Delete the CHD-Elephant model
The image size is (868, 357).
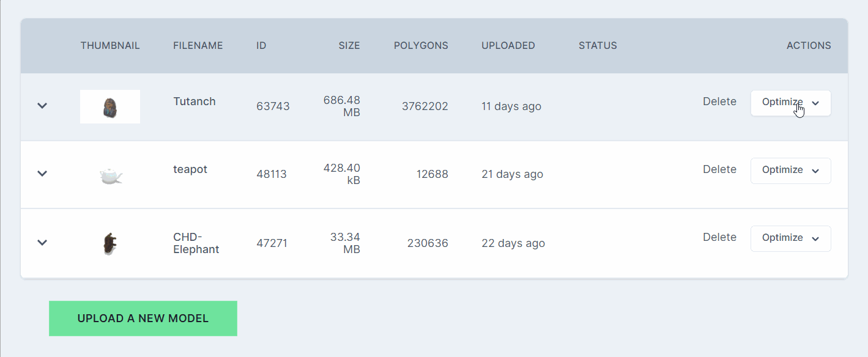pyautogui.click(x=719, y=237)
